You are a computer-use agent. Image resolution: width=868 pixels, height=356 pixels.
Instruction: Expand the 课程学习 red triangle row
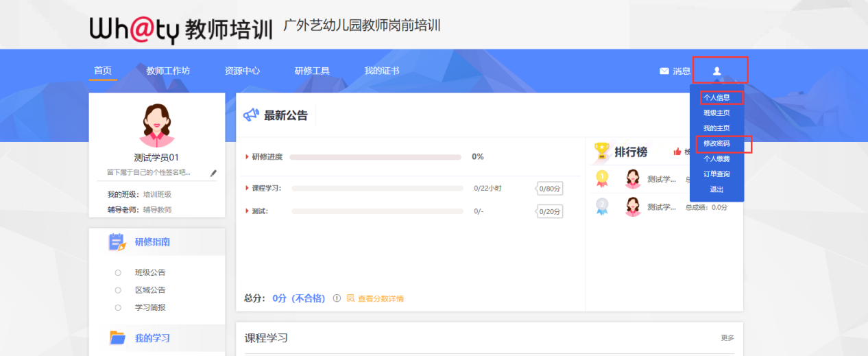pyautogui.click(x=248, y=188)
